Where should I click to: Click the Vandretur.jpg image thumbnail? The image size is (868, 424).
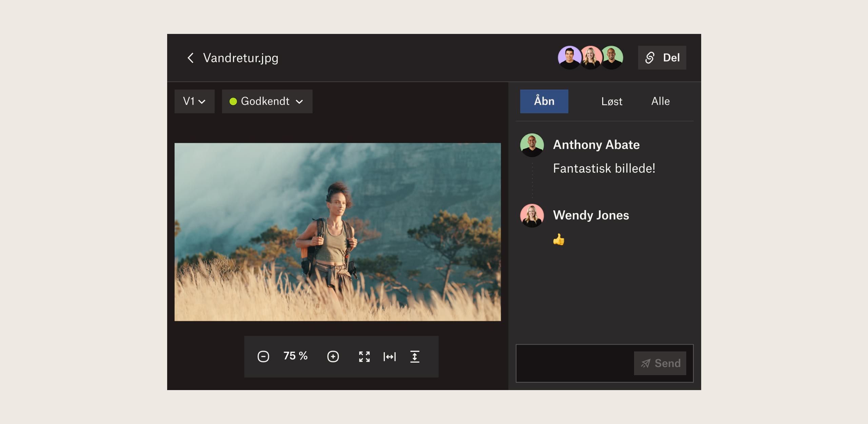pyautogui.click(x=339, y=232)
